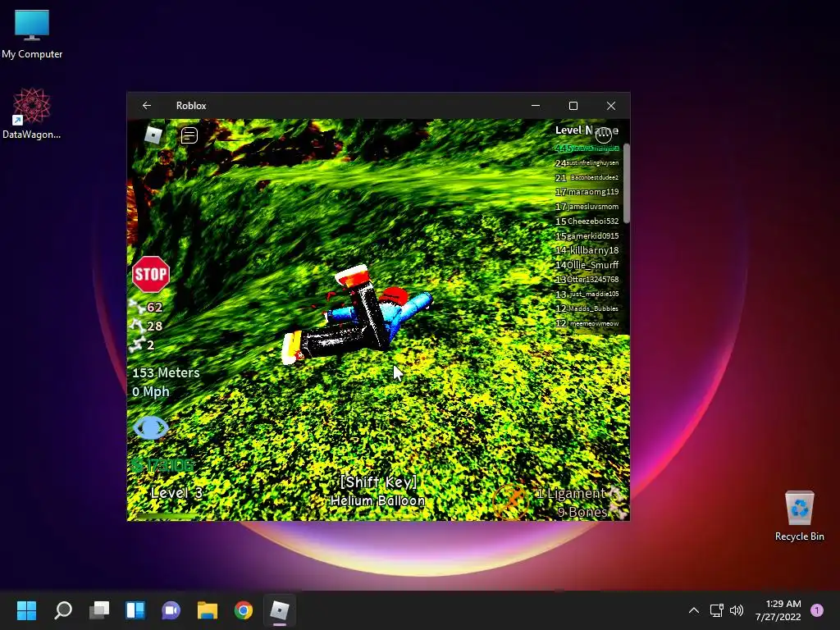Activate the [Shift Key] Helium Balloon
840x630 pixels.
[x=378, y=491]
